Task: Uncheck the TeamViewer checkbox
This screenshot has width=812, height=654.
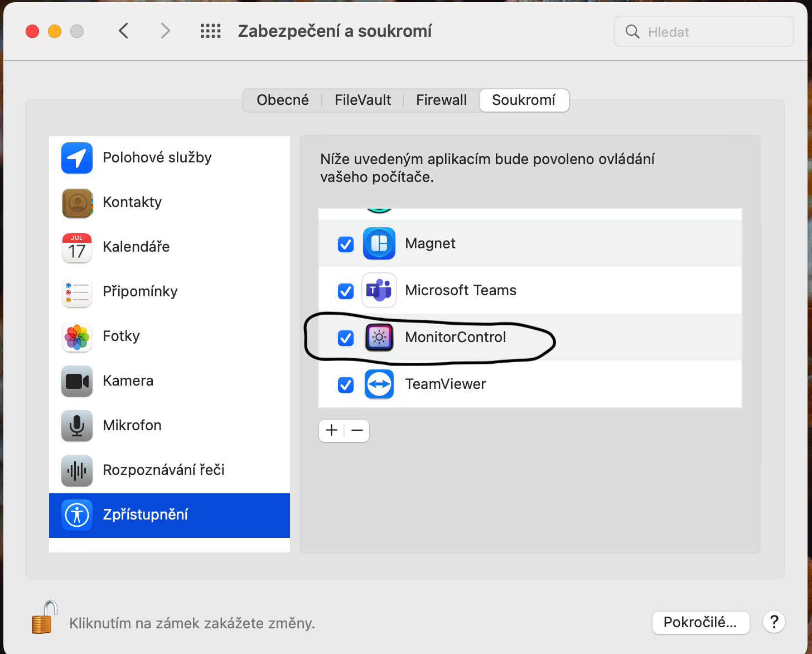Action: point(346,385)
